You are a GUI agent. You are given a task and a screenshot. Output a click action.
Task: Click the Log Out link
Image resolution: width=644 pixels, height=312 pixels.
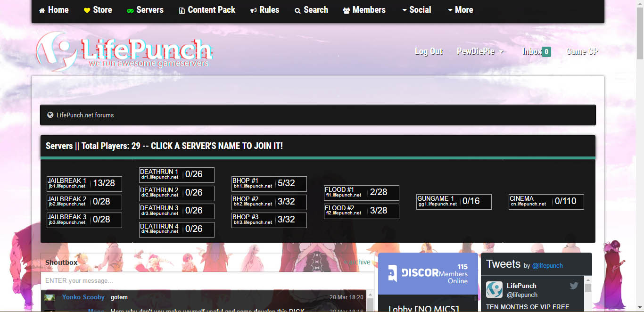point(429,51)
